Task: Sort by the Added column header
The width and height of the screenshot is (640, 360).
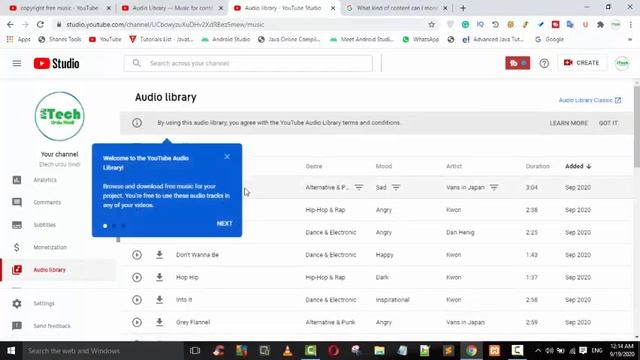Action: 578,166
